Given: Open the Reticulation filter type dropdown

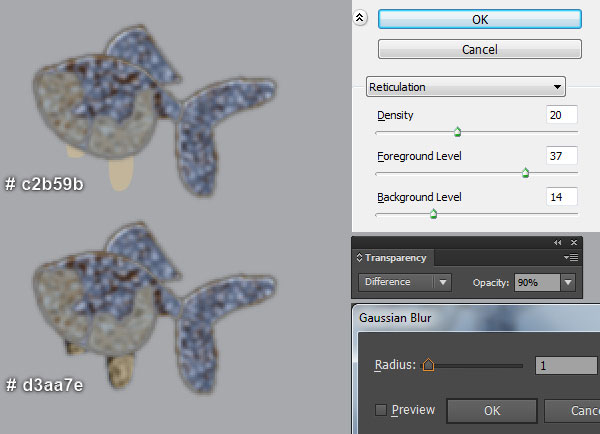Looking at the screenshot, I should 466,87.
